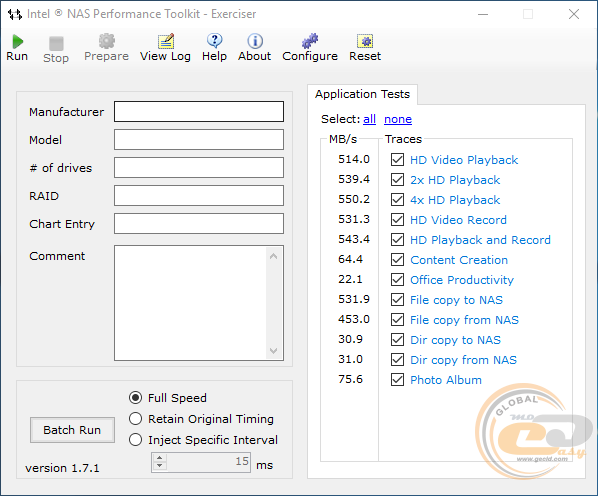Click the 75.6 MB/s value
598x496 pixels.
(x=350, y=379)
